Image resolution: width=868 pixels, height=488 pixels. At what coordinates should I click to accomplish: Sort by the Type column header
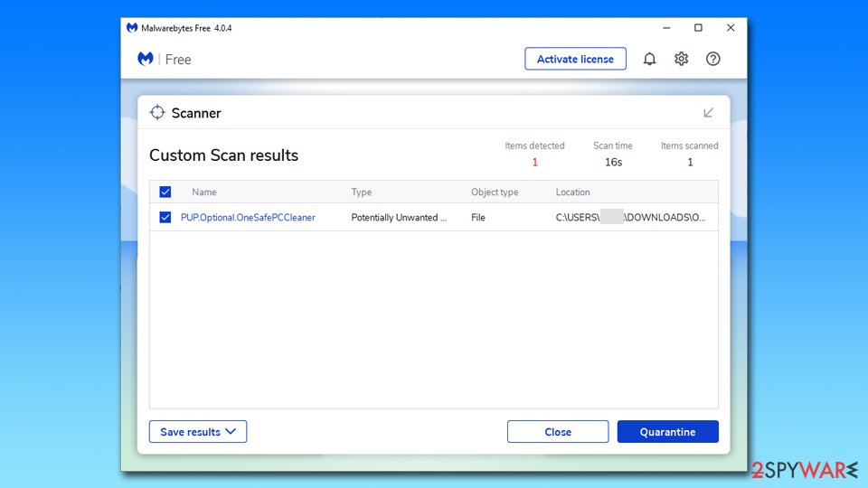pyautogui.click(x=362, y=192)
